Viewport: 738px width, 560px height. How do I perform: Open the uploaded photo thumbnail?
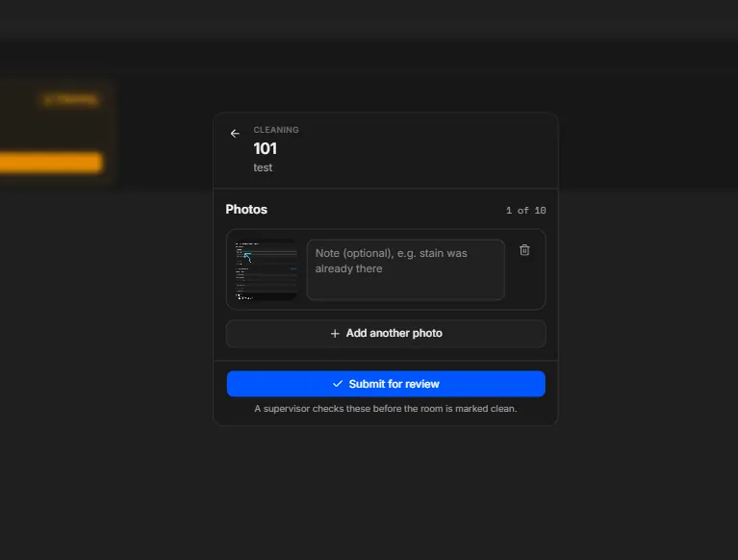[x=266, y=269]
